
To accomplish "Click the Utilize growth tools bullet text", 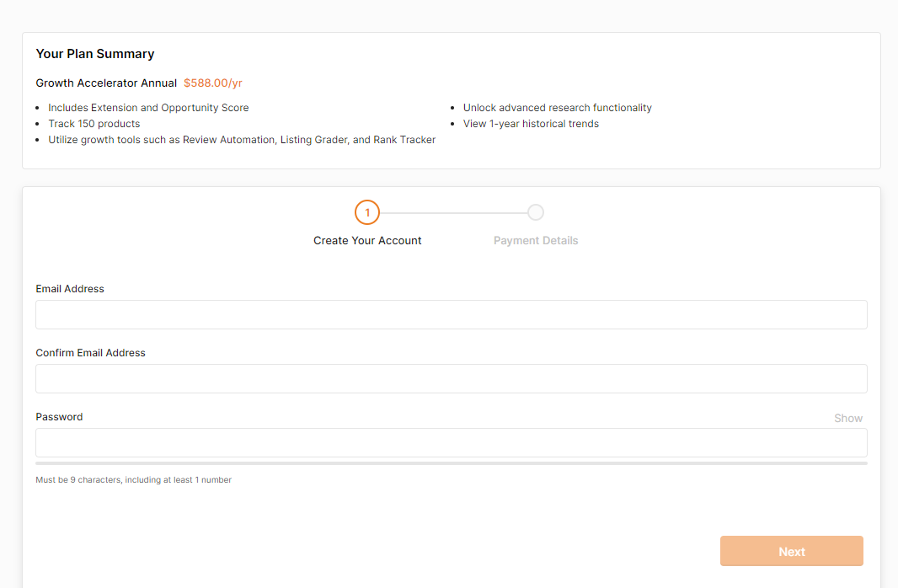I will coord(242,140).
